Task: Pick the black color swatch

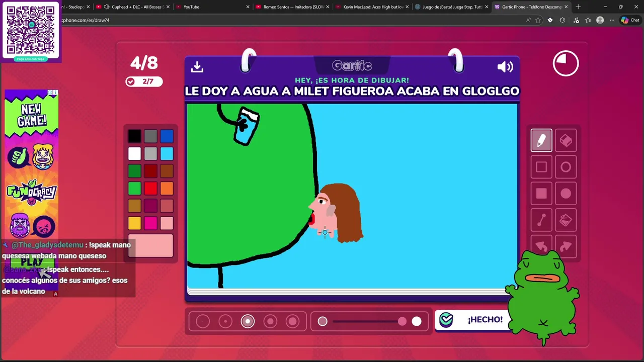Action: (x=134, y=136)
